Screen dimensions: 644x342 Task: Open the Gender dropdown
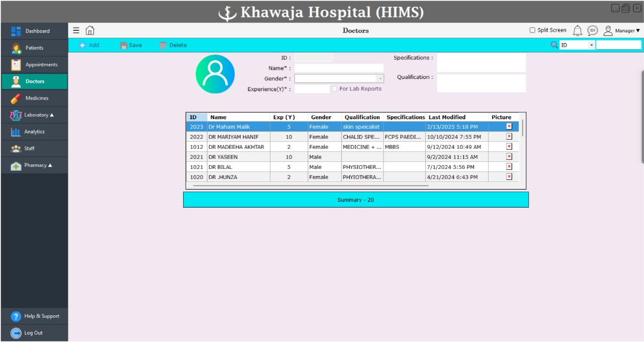point(339,78)
